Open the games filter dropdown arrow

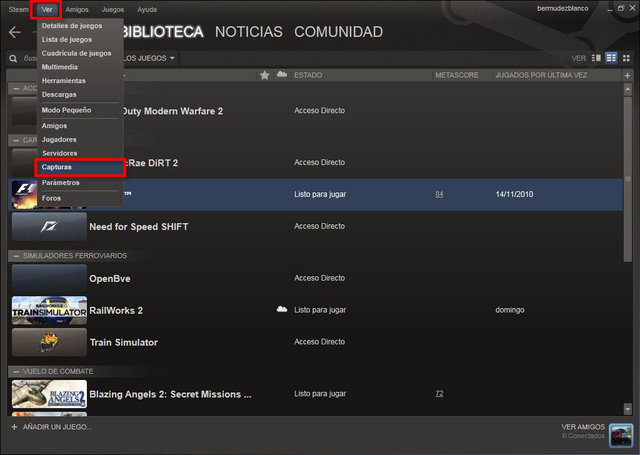(x=172, y=58)
